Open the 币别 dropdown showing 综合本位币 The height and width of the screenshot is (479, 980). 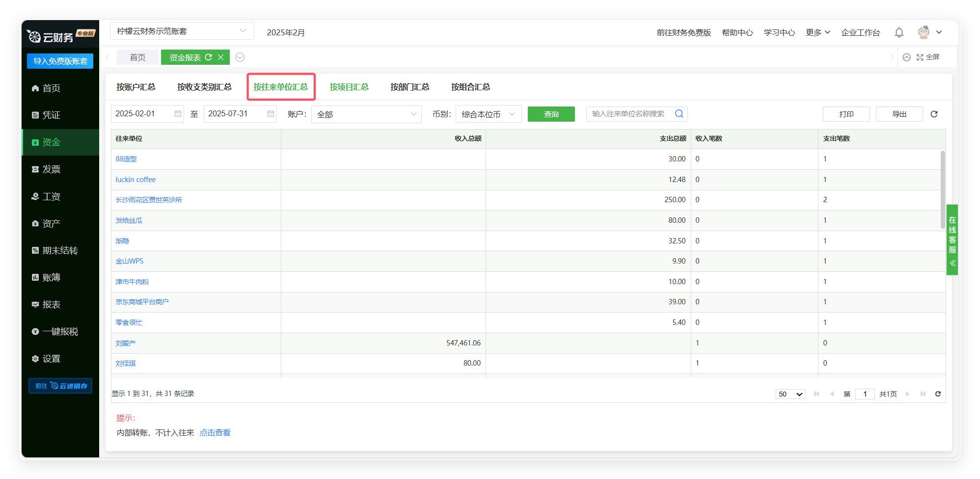tap(488, 114)
